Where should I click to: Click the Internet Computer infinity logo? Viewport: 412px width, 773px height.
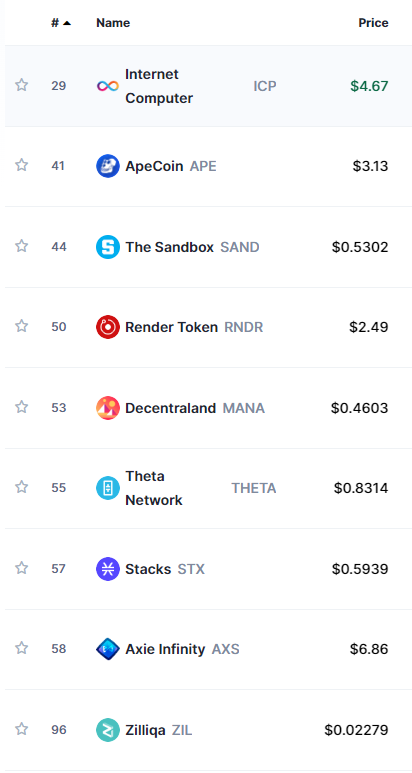point(107,86)
